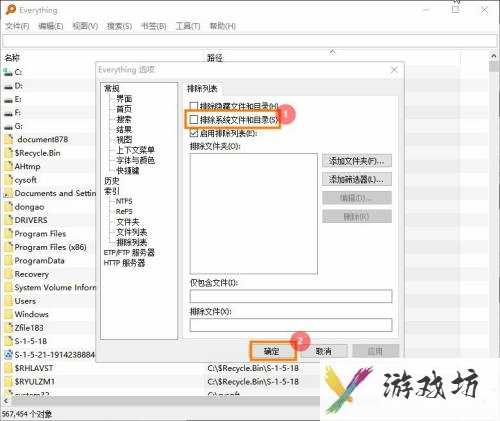Screen dimensions: 500x421
Task: Select NTFS in options tree
Action: coord(124,201)
